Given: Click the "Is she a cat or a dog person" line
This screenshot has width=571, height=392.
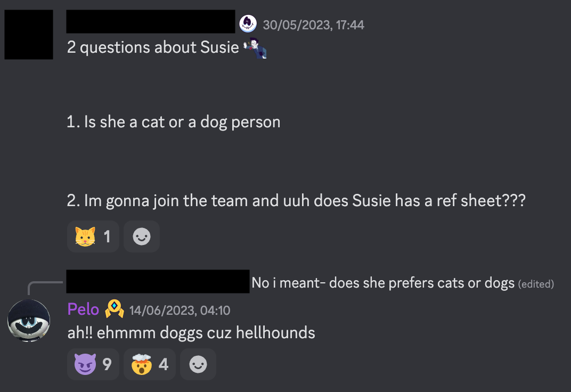Looking at the screenshot, I should tap(174, 122).
